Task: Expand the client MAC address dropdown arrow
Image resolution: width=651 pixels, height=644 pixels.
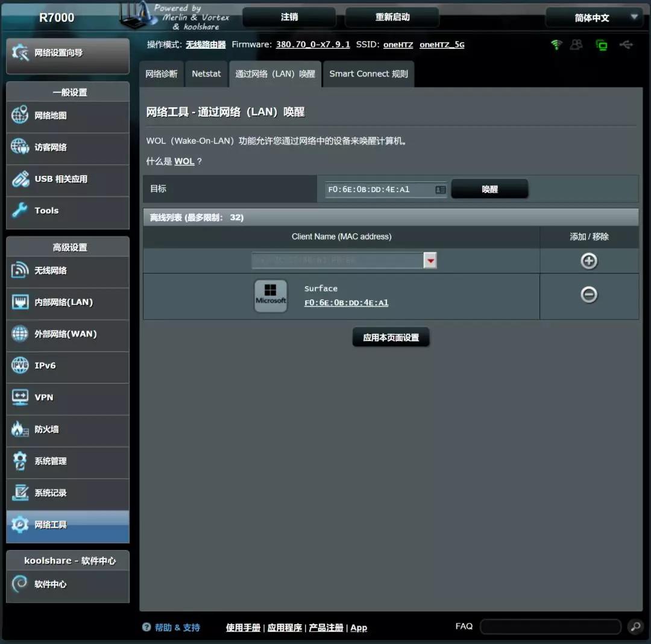Action: point(430,260)
